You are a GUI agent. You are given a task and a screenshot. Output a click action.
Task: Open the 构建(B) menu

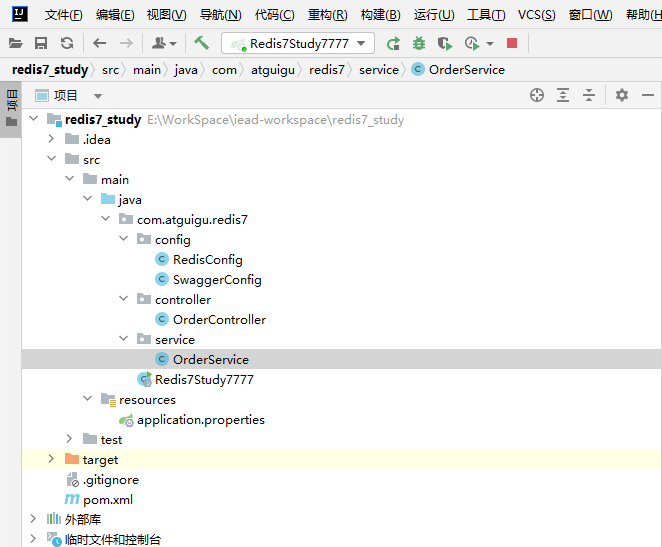(380, 15)
